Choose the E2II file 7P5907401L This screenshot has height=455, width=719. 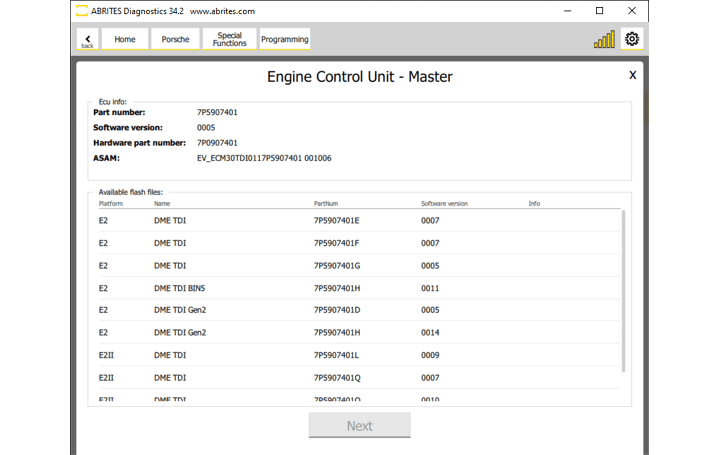point(336,355)
